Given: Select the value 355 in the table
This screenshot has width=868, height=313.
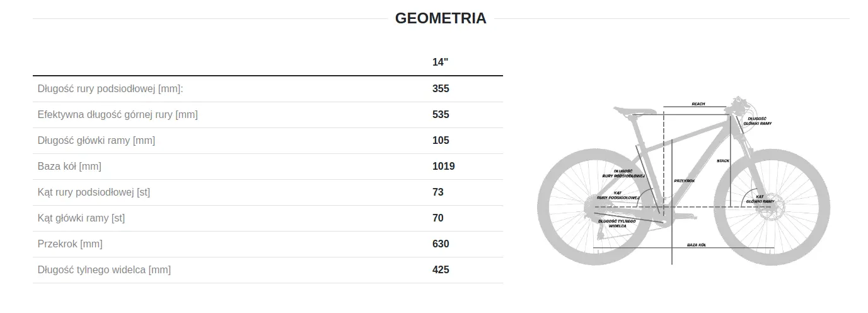Looking at the screenshot, I should (x=441, y=89).
